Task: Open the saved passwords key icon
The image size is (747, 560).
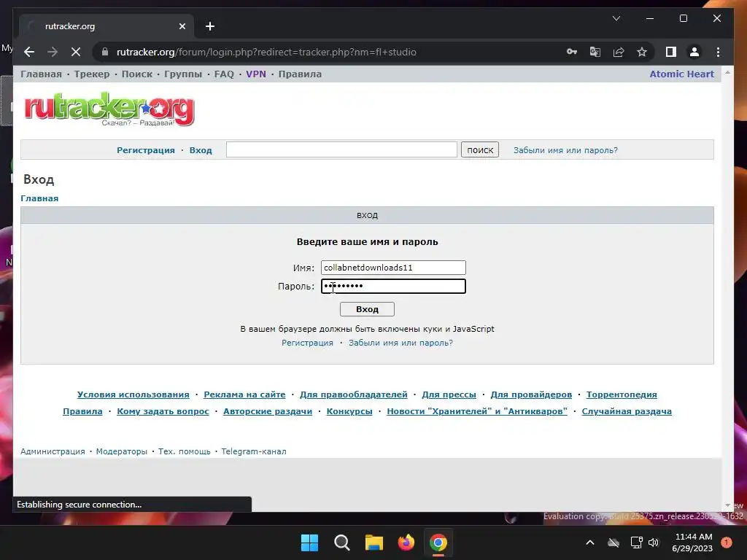Action: click(x=572, y=52)
